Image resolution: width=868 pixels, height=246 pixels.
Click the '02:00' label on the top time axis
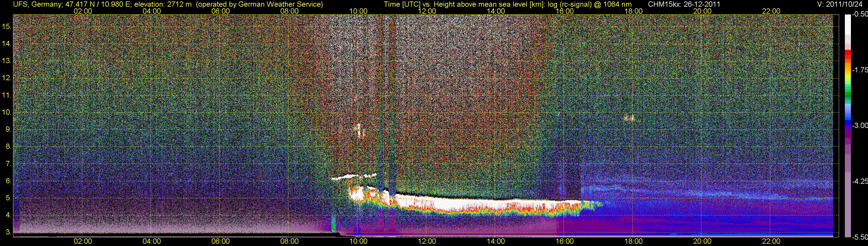coord(83,11)
